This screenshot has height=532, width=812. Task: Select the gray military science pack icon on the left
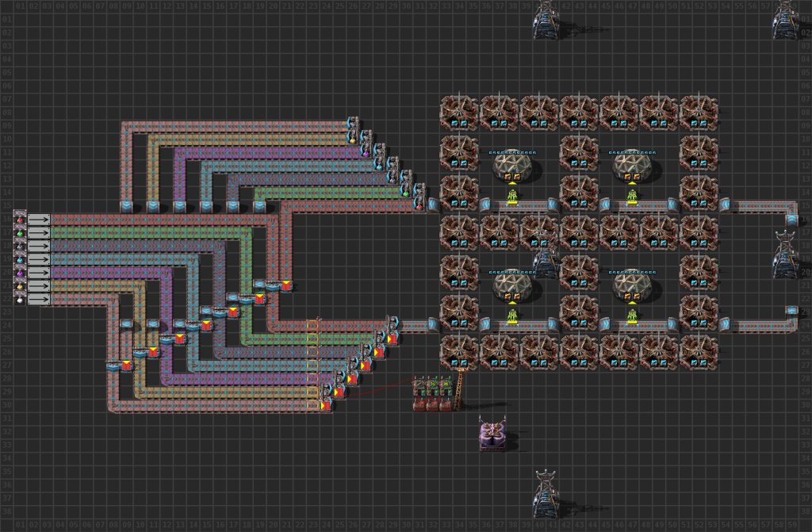coord(20,247)
